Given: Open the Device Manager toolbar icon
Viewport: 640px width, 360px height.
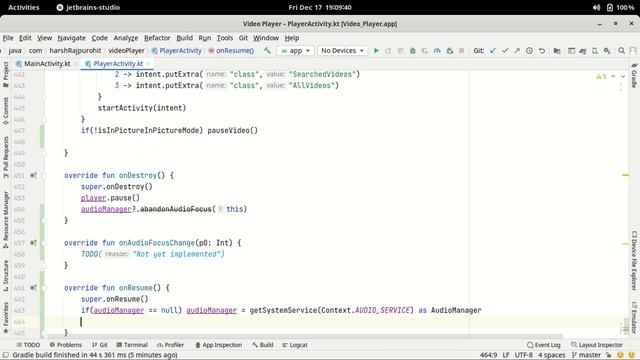Looking at the screenshot, I should coord(595,51).
